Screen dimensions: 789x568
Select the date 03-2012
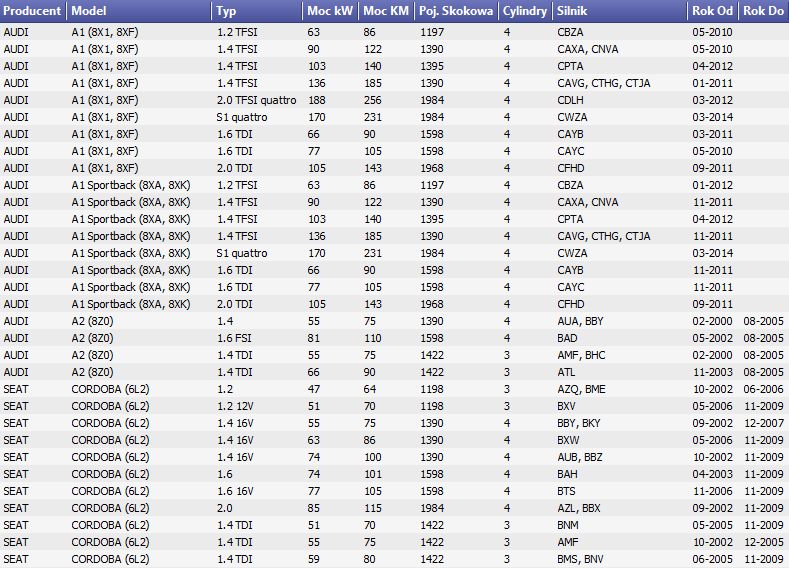(713, 100)
